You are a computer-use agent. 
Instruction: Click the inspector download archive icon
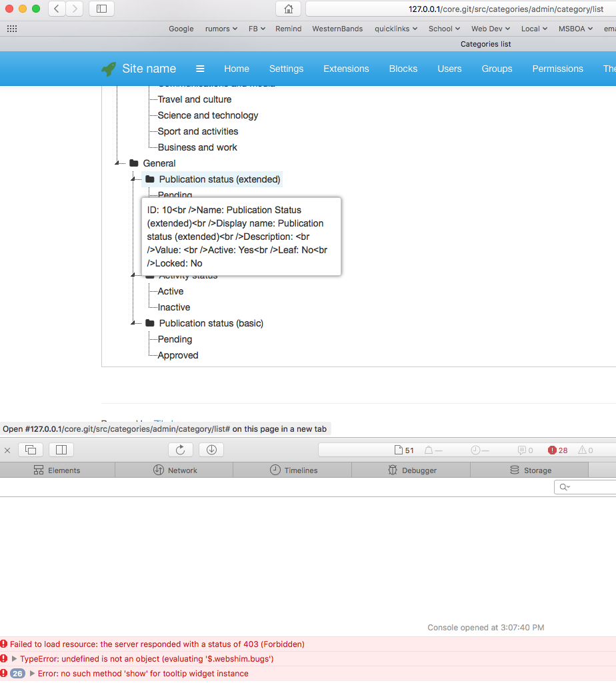click(x=211, y=450)
